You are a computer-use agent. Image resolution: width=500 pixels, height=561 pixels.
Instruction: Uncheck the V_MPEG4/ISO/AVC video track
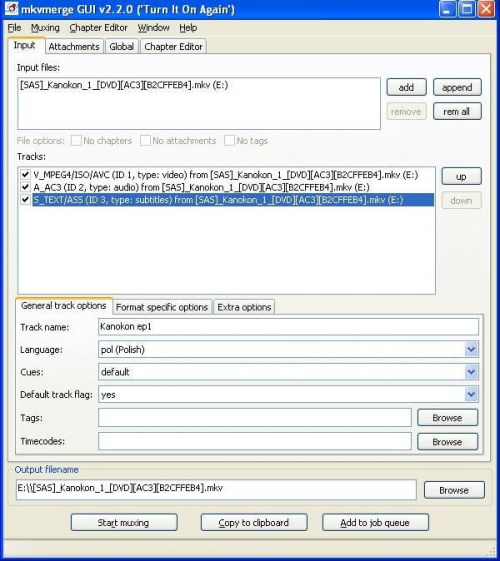25,175
